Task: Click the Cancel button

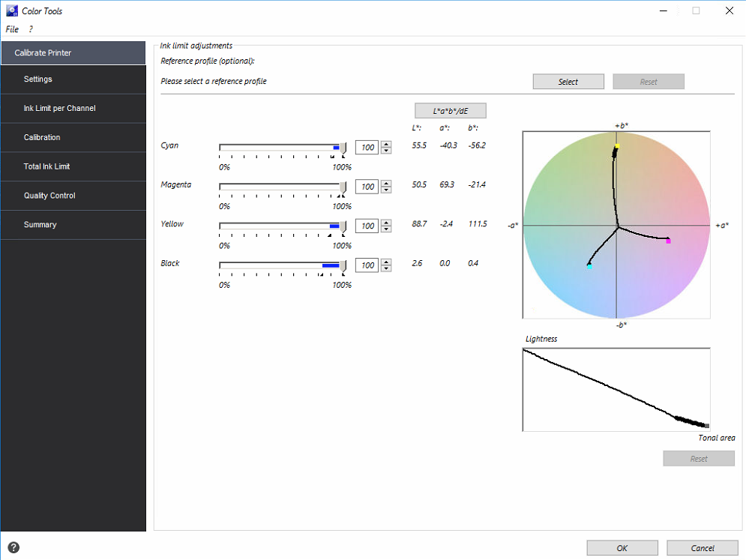Action: click(x=703, y=547)
